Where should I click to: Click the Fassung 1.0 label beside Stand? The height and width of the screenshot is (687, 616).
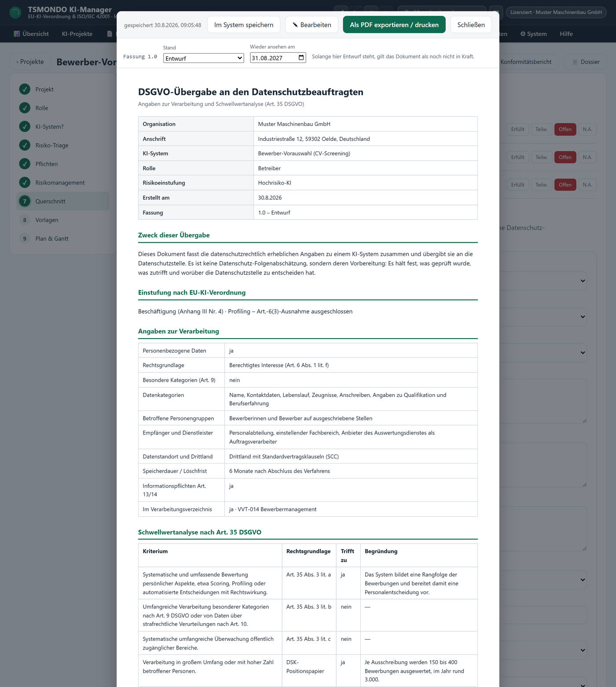[140, 57]
